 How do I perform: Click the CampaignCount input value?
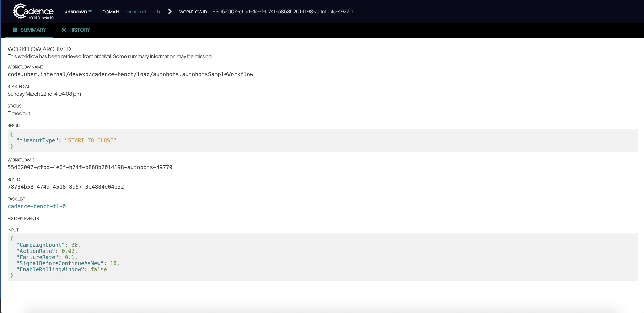tap(74, 245)
